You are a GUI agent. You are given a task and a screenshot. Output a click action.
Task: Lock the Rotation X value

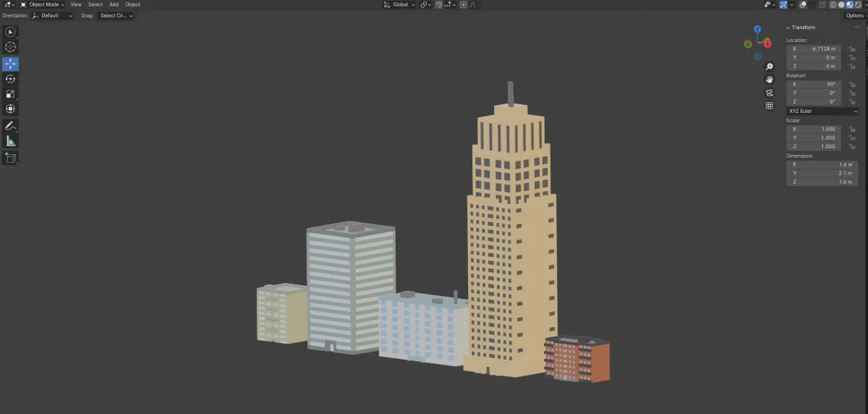(x=853, y=84)
